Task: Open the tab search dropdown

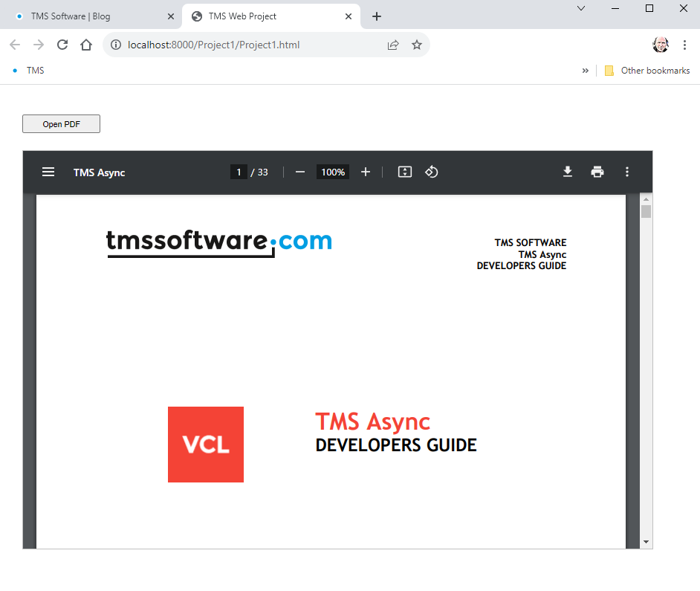Action: coord(581,8)
